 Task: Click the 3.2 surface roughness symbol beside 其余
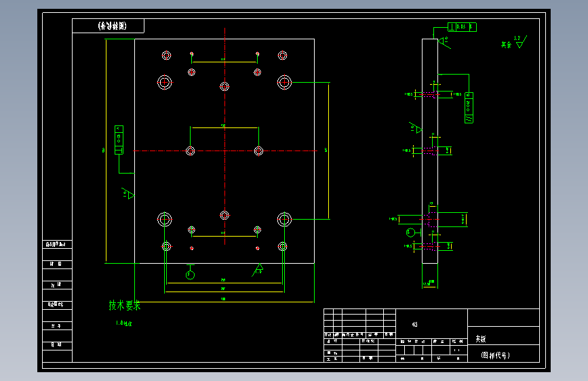(x=521, y=41)
